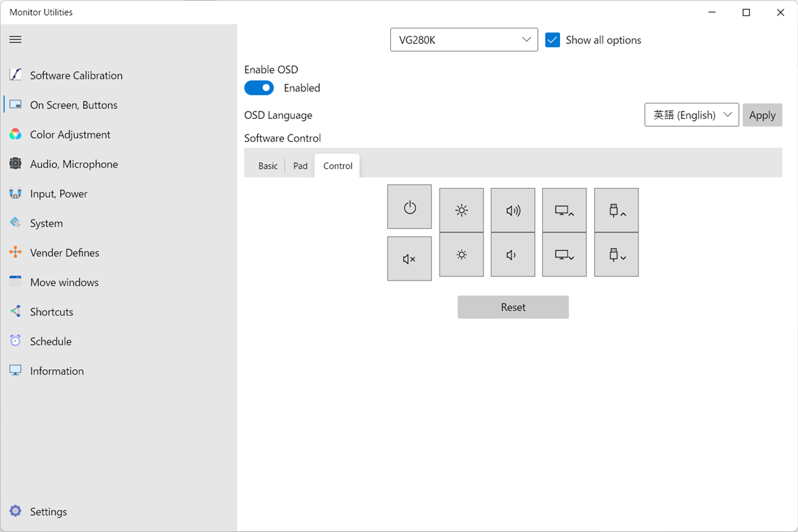
Task: Click the USB switch down icon
Action: (x=616, y=255)
